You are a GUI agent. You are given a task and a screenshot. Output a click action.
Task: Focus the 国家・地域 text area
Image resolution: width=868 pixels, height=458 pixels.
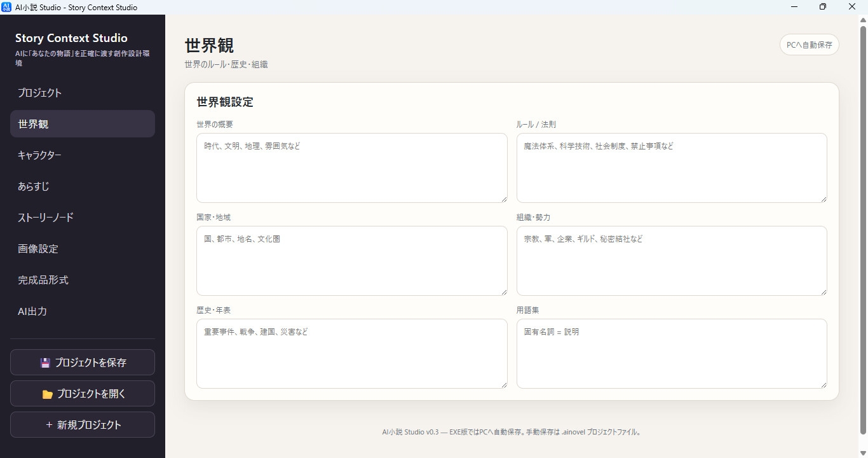(352, 261)
